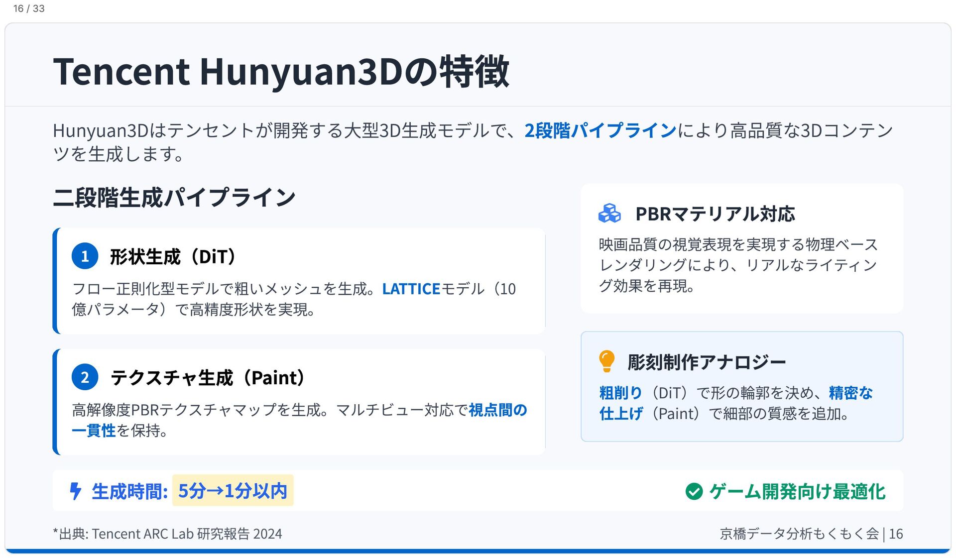Click the PBR description paragraph starting 映画品質の
This screenshot has width=956, height=560.
738,265
